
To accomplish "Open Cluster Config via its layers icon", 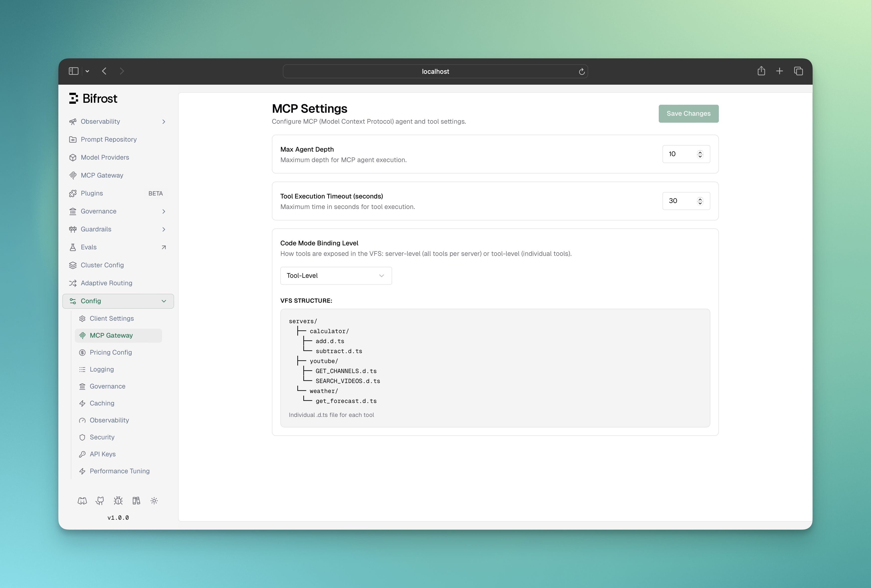I will point(73,265).
